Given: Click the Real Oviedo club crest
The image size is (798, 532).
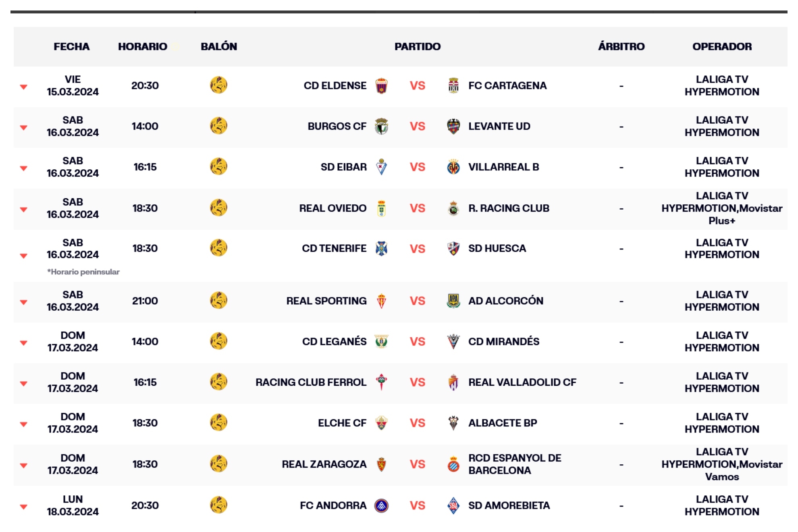Looking at the screenshot, I should [381, 208].
